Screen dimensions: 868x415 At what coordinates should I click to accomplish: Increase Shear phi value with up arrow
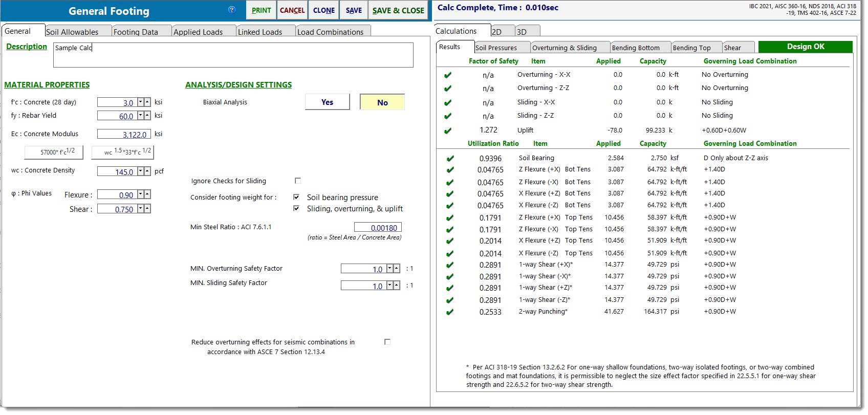point(147,209)
